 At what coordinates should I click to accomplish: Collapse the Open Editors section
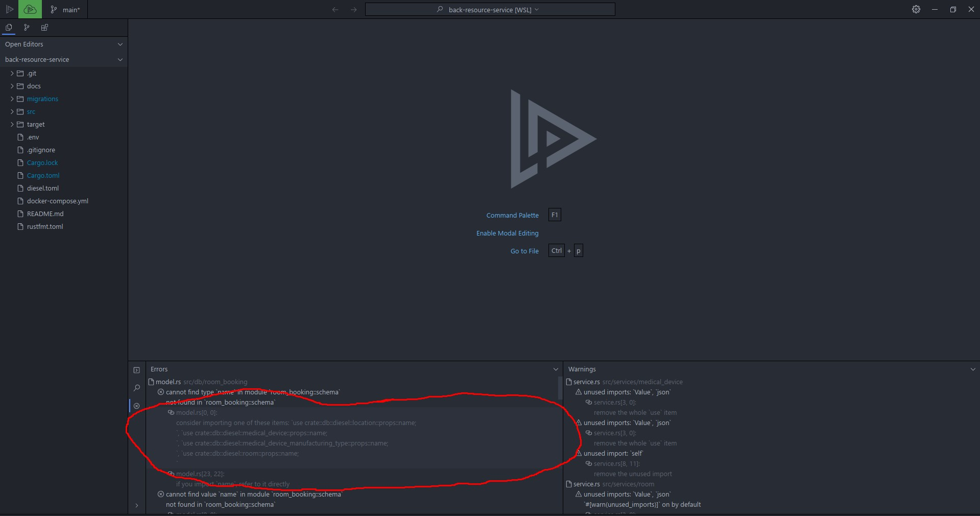(120, 44)
